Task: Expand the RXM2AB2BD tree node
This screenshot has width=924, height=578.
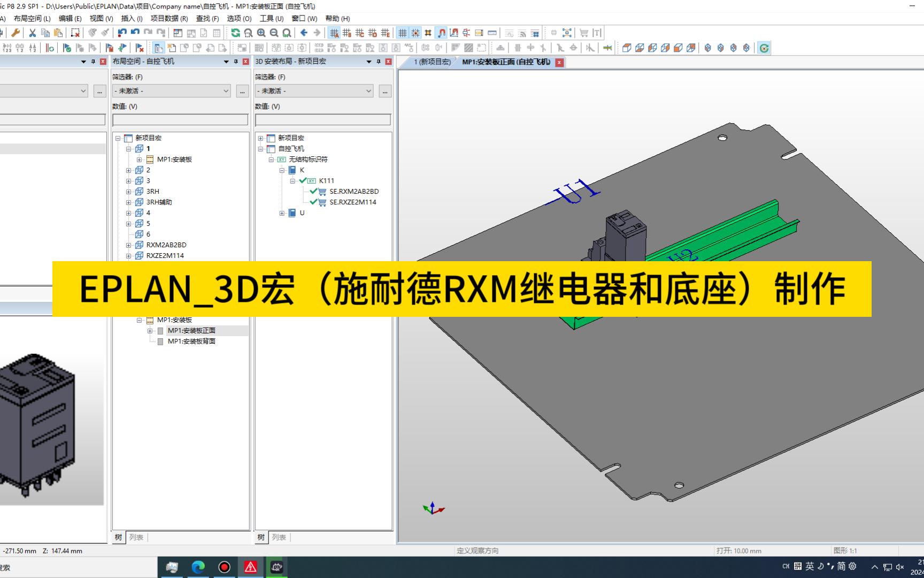Action: tap(128, 245)
